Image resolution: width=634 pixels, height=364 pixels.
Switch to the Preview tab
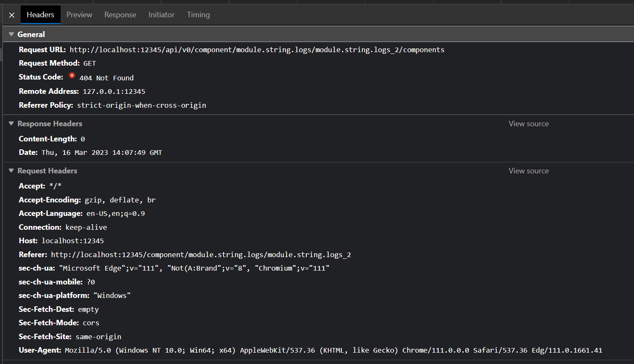[79, 15]
